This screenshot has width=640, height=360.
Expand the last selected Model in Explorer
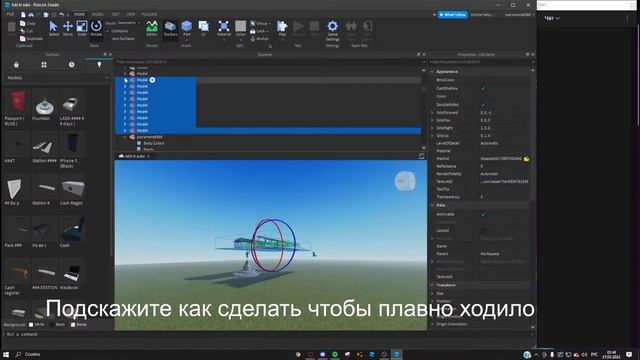[x=126, y=131]
